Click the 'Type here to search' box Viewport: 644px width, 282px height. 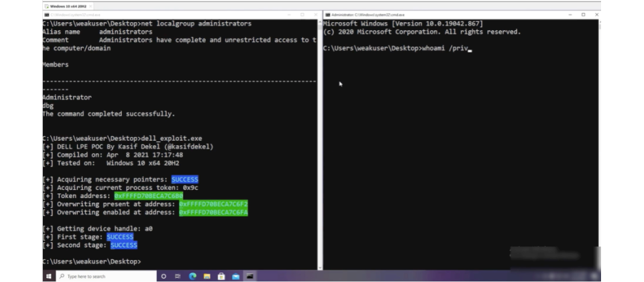tap(106, 276)
